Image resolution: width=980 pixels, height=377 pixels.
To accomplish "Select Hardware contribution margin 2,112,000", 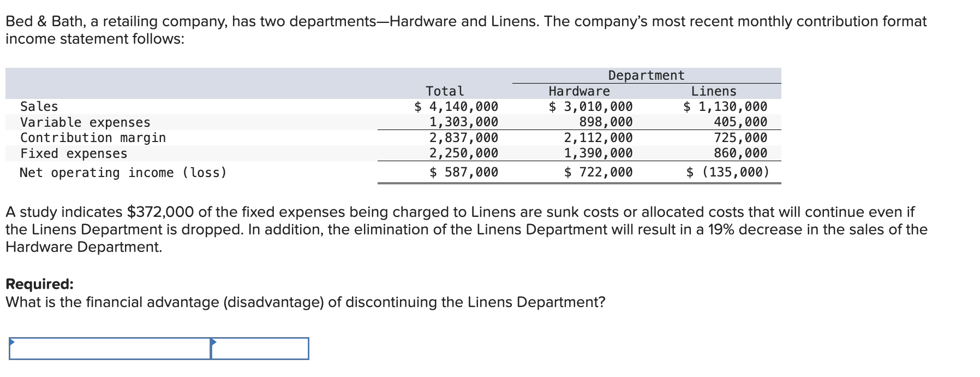I will coord(598,138).
